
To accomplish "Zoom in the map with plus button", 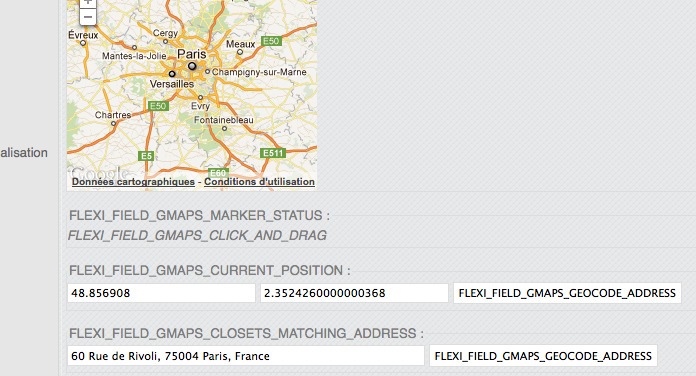I will (88, 3).
